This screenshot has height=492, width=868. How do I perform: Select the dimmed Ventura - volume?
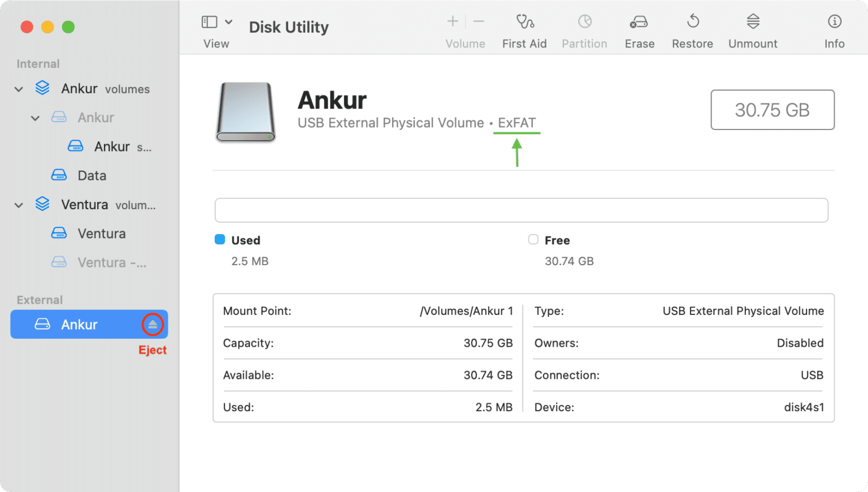[x=89, y=262]
